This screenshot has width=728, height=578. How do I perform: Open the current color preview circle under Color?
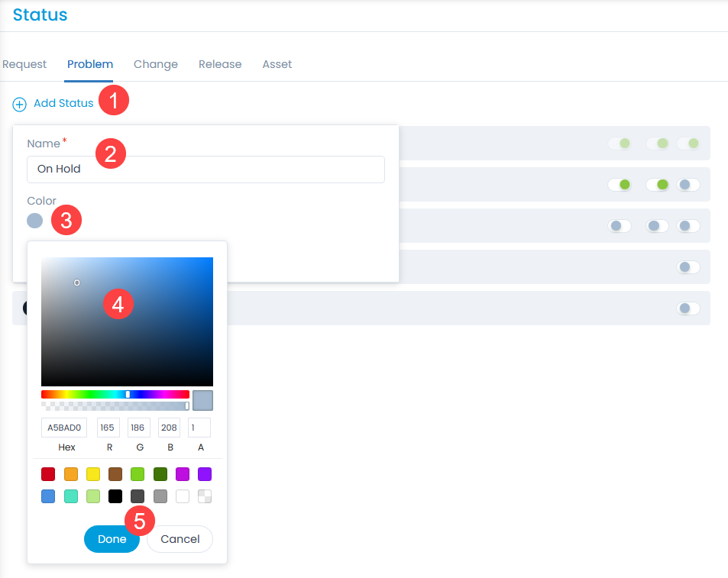coord(34,221)
